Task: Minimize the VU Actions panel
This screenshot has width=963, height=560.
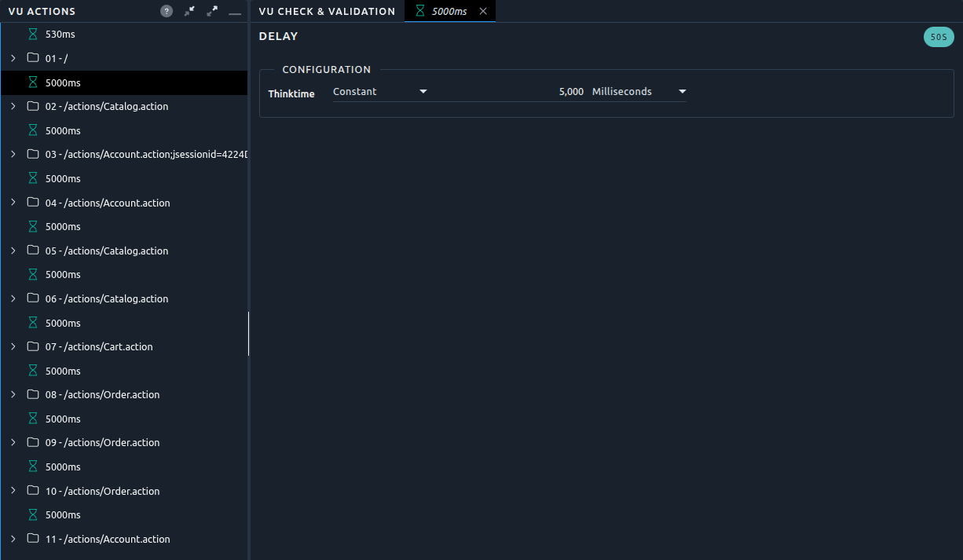Action: click(x=235, y=12)
